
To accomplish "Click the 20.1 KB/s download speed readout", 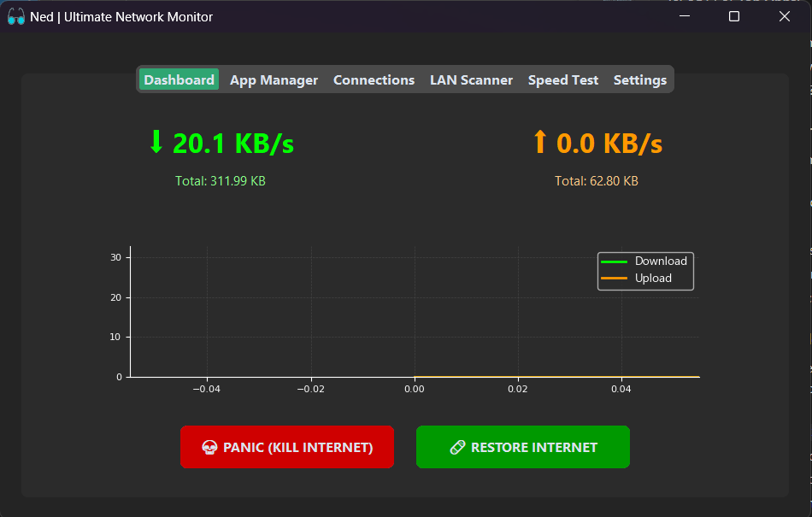I will pyautogui.click(x=232, y=143).
